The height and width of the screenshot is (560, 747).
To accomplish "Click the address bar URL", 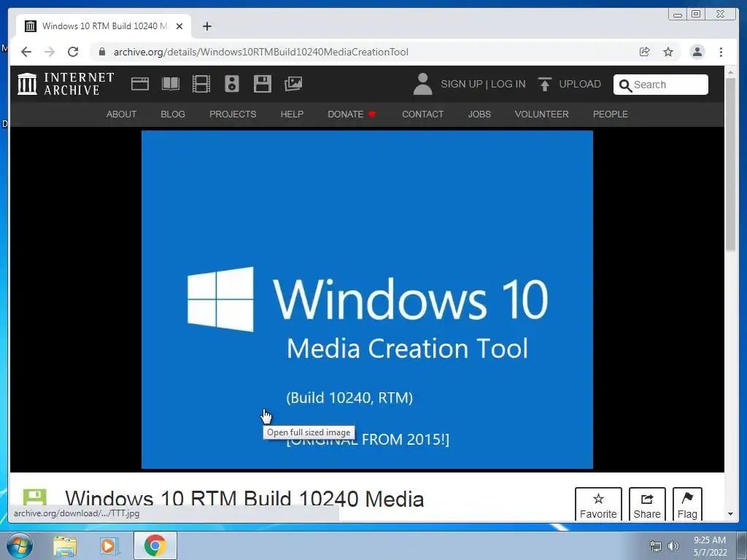I will point(261,52).
